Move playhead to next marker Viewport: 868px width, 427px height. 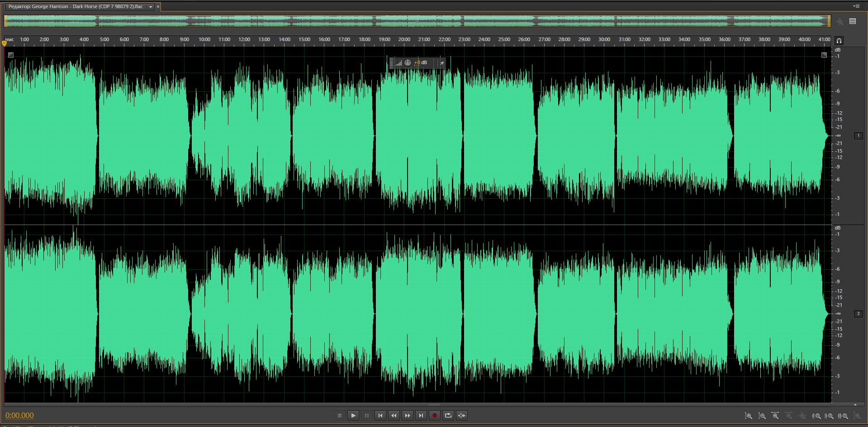coord(421,416)
